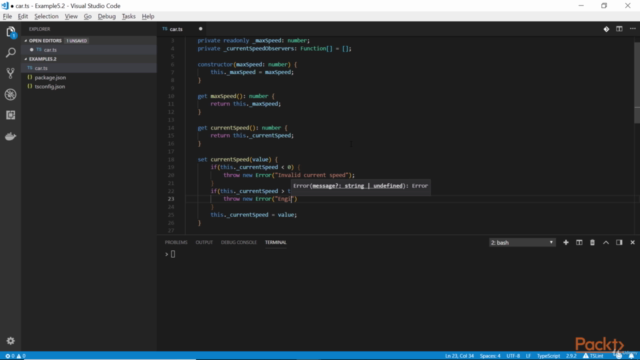
Task: Open the File menu
Action: click(7, 16)
